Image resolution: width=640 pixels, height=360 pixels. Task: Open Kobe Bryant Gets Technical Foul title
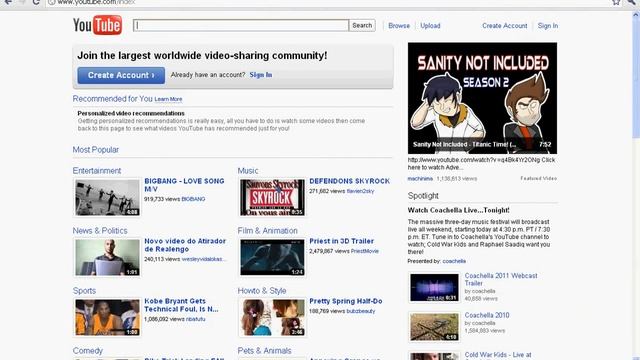[181, 305]
